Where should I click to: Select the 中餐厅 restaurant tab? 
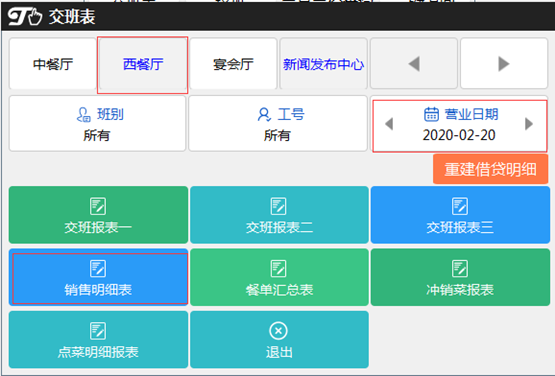tap(53, 64)
